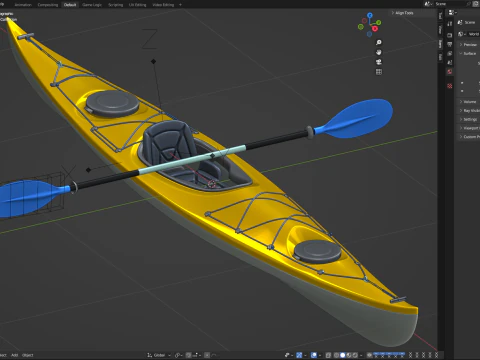
Task: Expand the Custom Properties panel
Action: click(469, 137)
